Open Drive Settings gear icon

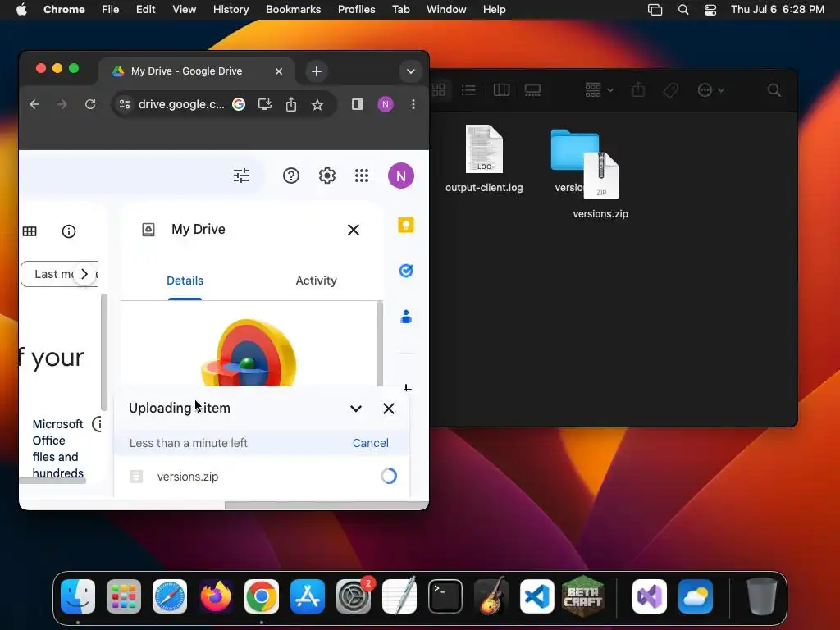point(326,176)
